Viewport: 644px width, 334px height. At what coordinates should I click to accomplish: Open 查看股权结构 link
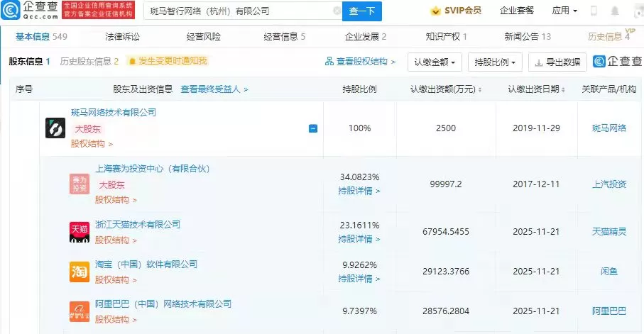pos(360,62)
